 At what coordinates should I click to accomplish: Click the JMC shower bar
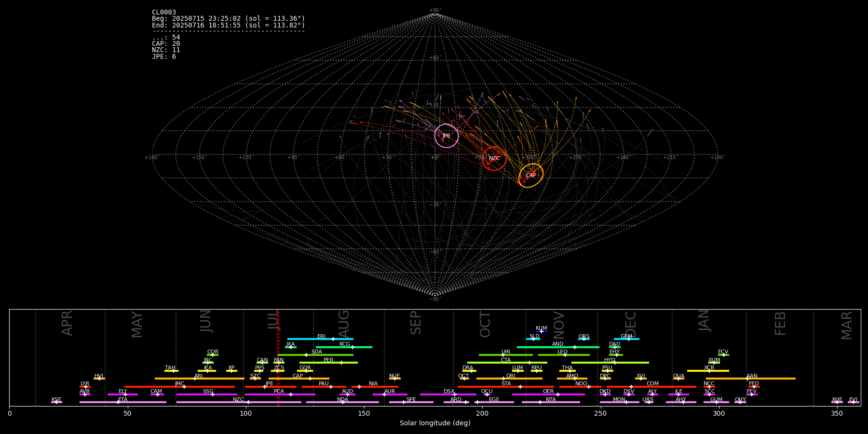pos(179,386)
